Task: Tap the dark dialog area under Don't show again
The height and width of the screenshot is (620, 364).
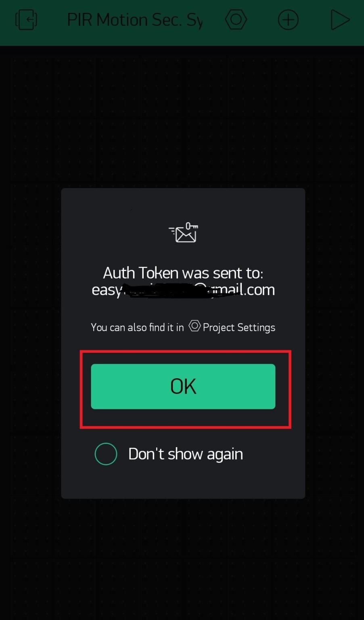Action: (x=183, y=482)
